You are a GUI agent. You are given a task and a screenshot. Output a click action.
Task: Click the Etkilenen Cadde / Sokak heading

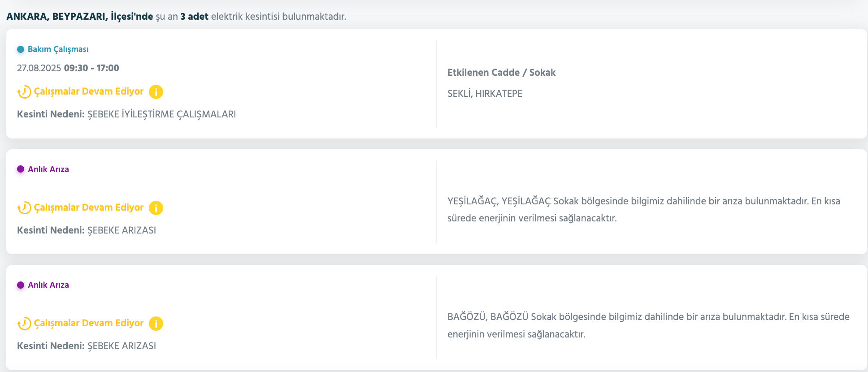click(x=501, y=72)
